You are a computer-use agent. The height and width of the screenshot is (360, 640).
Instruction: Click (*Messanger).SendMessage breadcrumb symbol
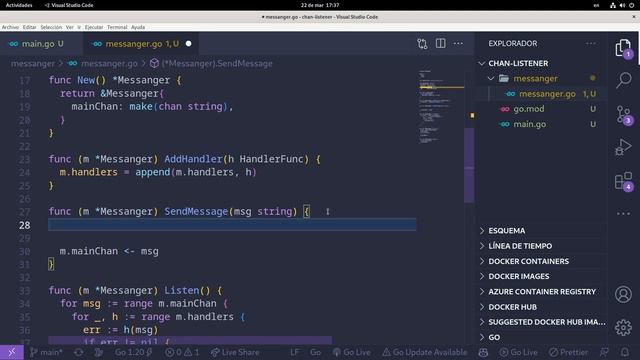(211, 64)
